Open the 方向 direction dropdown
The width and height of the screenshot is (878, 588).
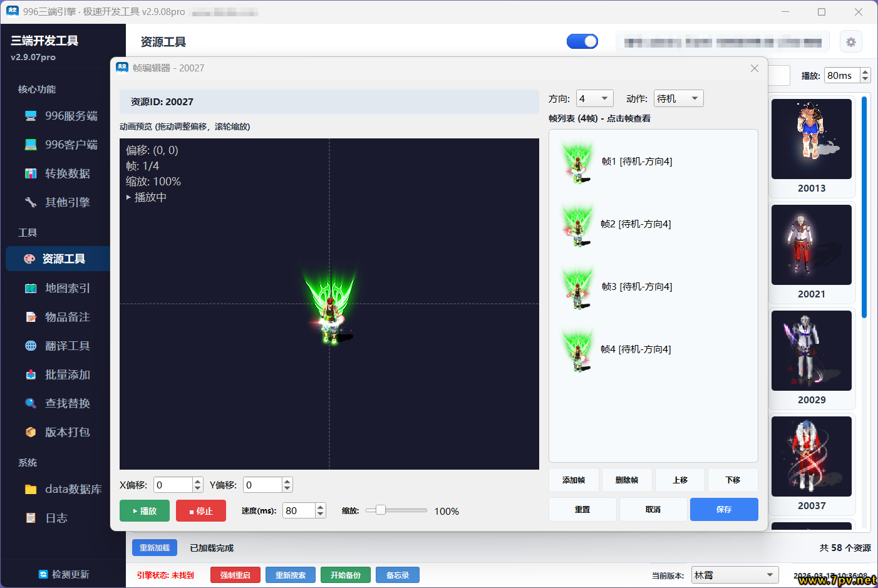pos(594,99)
